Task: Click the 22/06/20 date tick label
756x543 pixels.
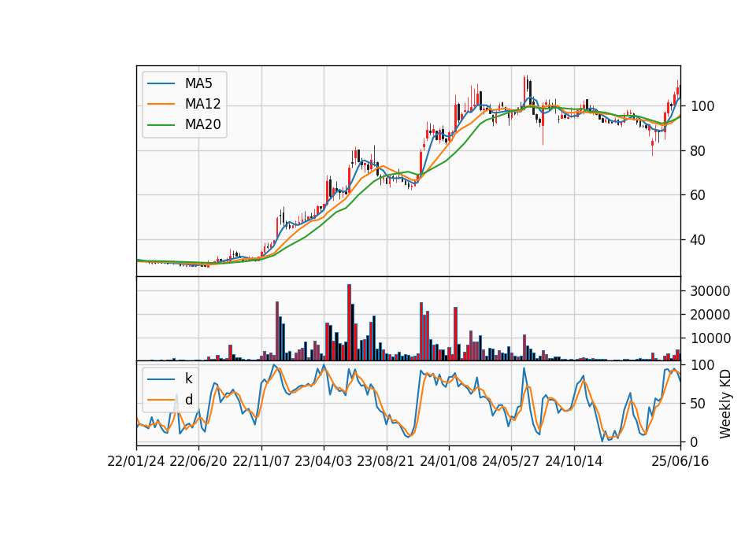Action: (198, 461)
